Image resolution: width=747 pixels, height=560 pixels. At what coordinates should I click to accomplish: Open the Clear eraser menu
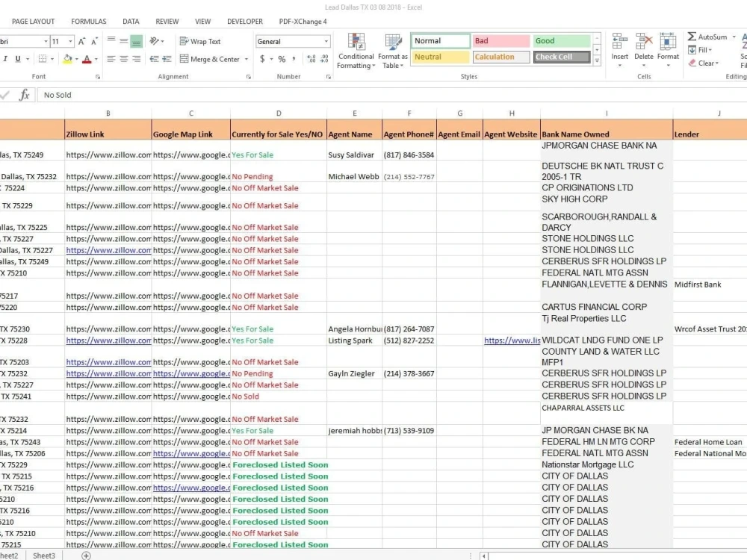[703, 63]
